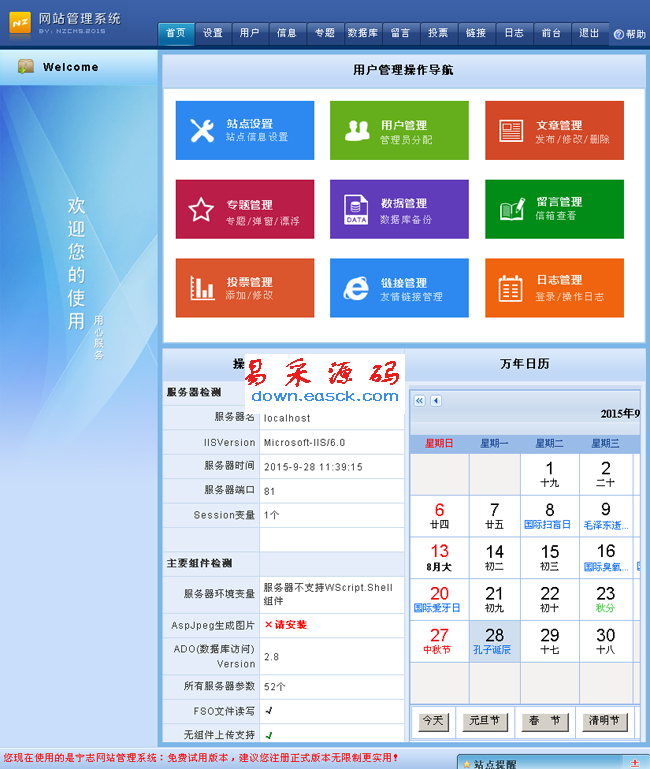Click the localhost server name value

tap(287, 418)
